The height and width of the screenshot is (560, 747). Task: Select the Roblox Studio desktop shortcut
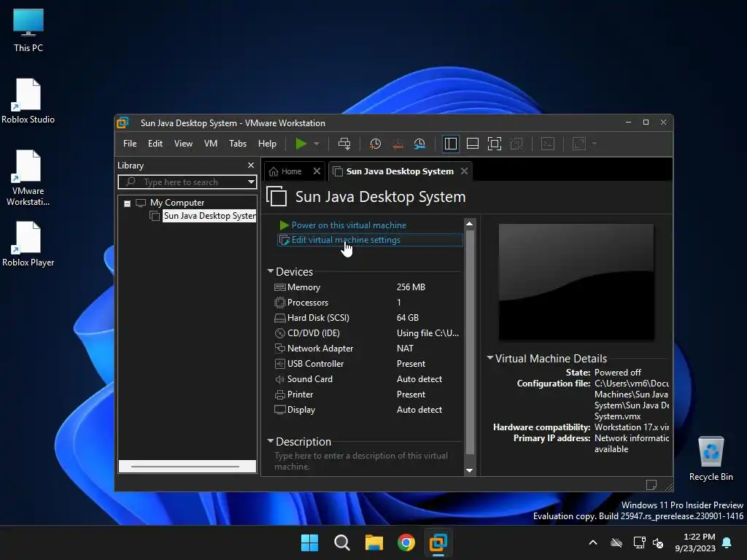pyautogui.click(x=28, y=101)
